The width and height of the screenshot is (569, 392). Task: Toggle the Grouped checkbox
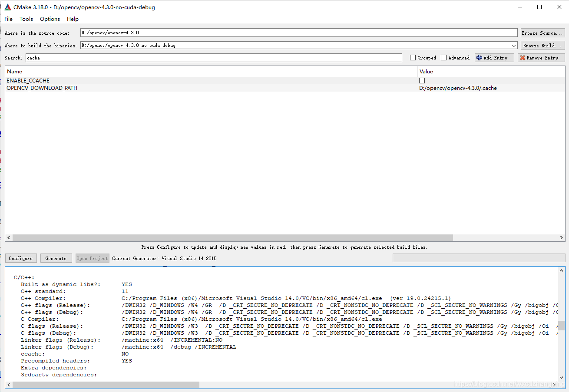pos(423,58)
